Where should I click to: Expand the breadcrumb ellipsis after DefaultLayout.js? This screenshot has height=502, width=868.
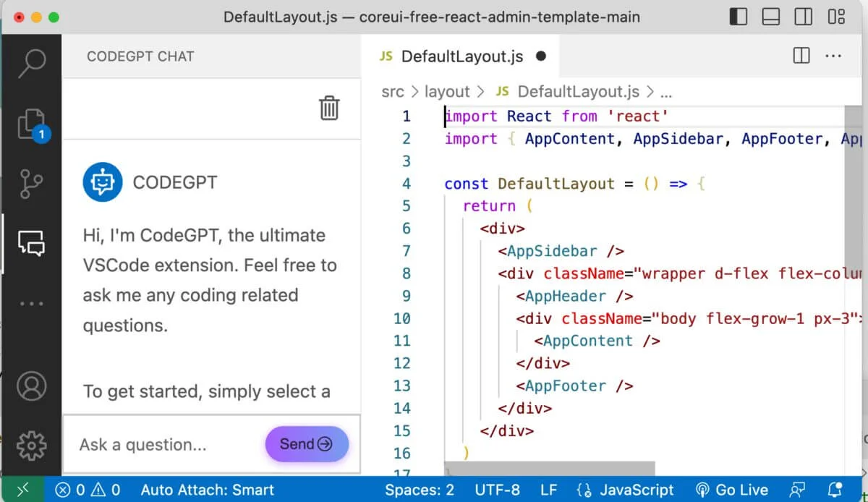pos(665,92)
